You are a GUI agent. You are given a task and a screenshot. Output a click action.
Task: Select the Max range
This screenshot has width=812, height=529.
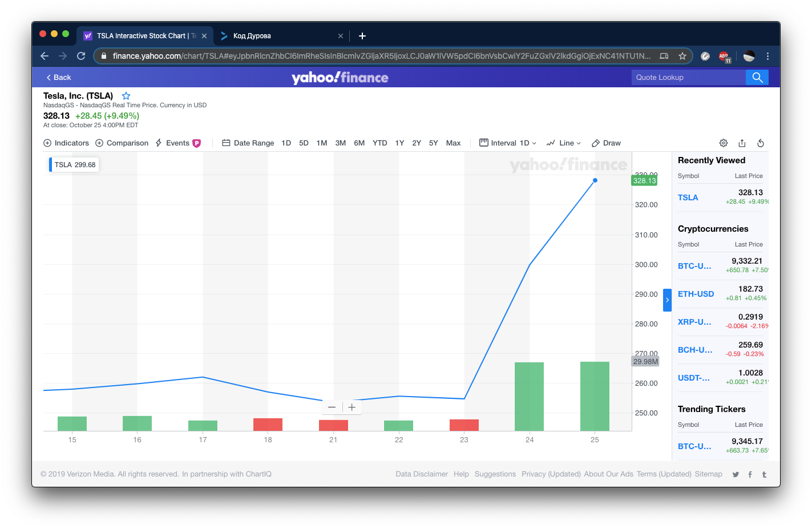[454, 143]
